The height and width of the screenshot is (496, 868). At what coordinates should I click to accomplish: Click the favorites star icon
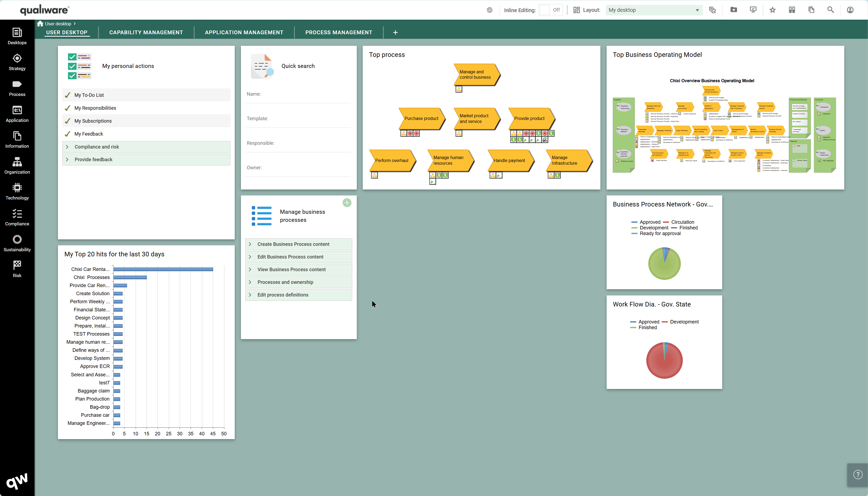772,10
